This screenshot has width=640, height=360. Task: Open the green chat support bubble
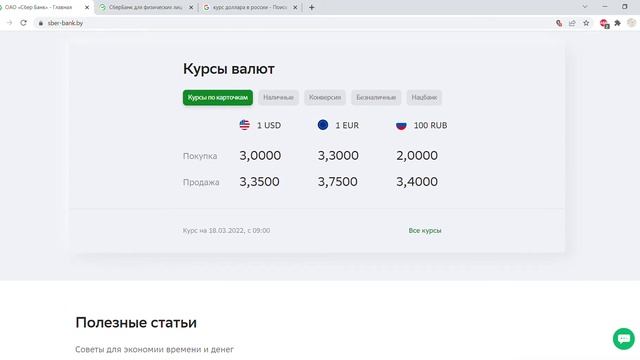(624, 338)
